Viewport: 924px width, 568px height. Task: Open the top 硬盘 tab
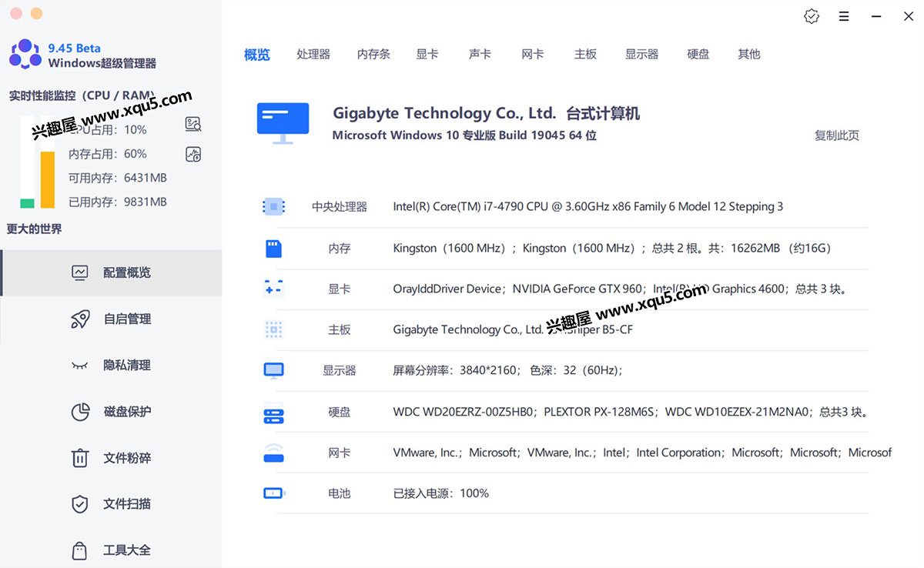(698, 54)
